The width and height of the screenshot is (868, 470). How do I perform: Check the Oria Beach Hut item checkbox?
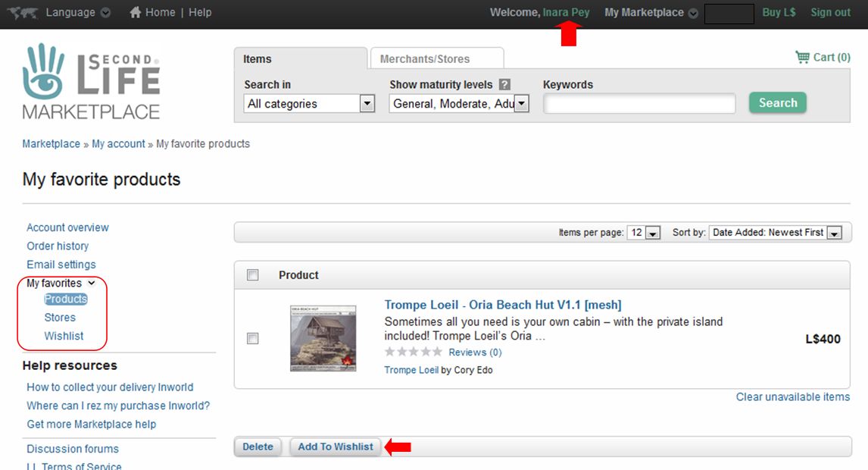(253, 339)
